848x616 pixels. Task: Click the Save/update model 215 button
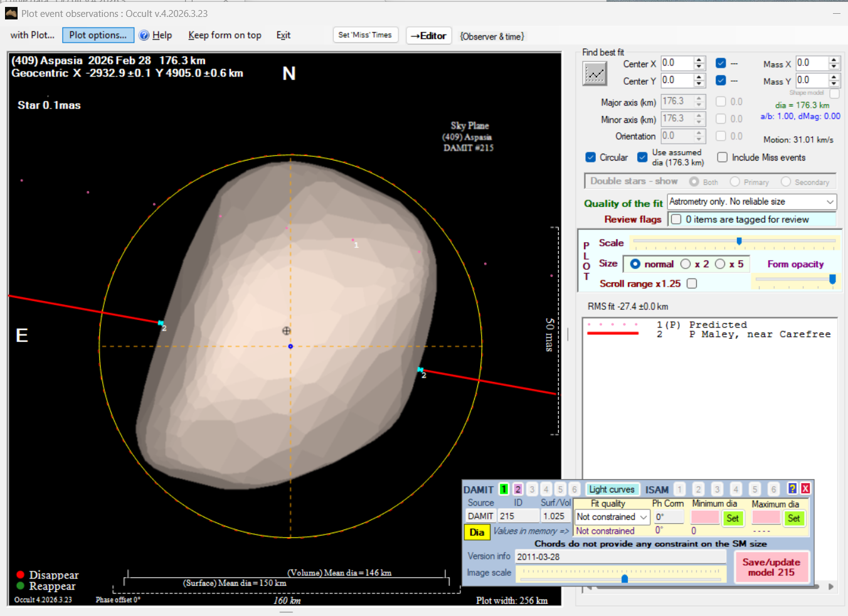pyautogui.click(x=771, y=567)
